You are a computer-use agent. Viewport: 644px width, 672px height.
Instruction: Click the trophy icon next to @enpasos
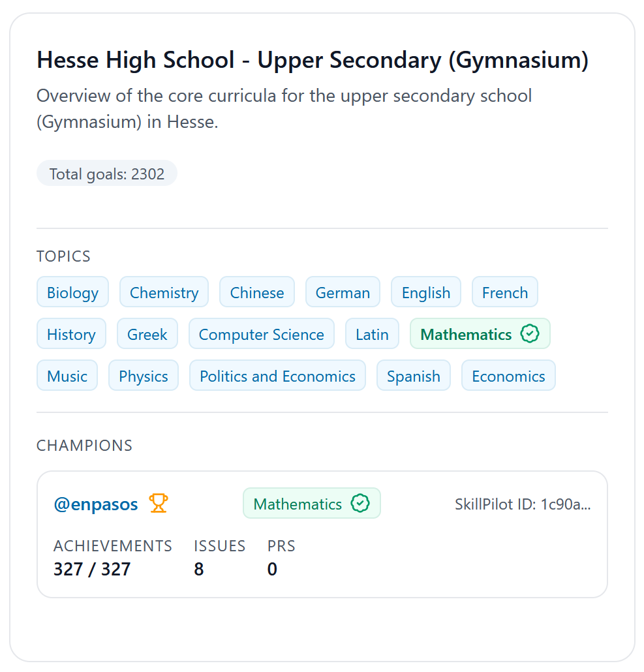click(x=159, y=504)
